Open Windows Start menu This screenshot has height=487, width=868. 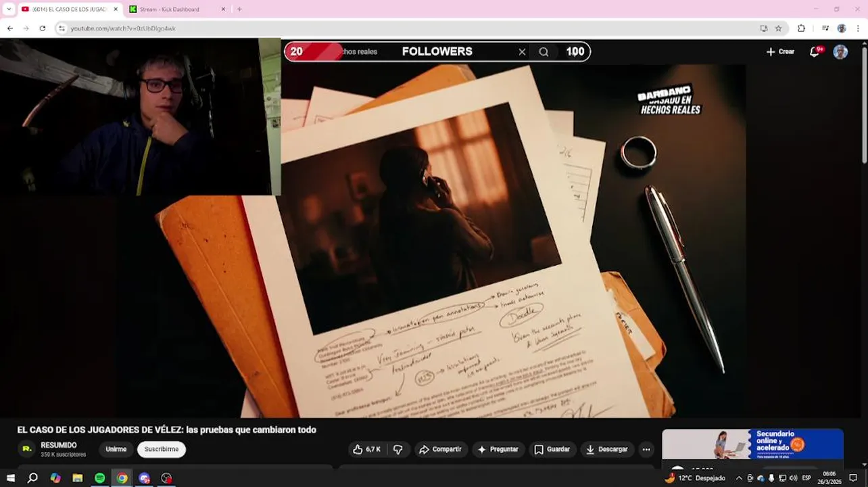pos(10,478)
